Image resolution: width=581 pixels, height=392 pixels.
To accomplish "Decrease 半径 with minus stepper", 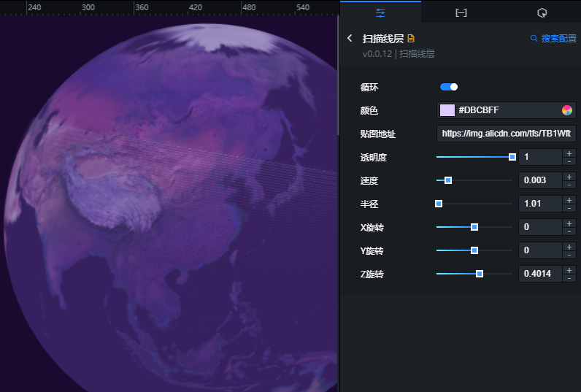I will pyautogui.click(x=569, y=208).
